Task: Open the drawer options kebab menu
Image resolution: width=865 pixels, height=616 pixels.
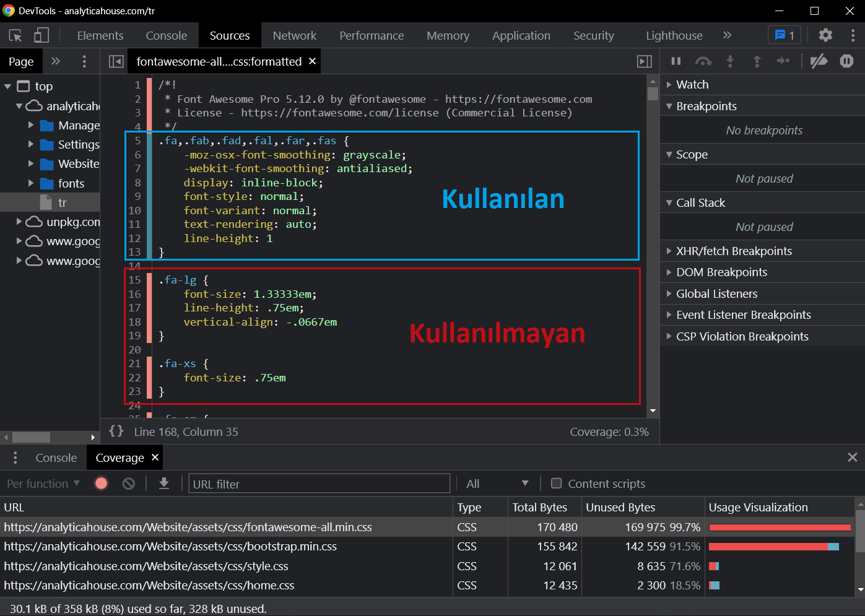Action: pyautogui.click(x=15, y=458)
